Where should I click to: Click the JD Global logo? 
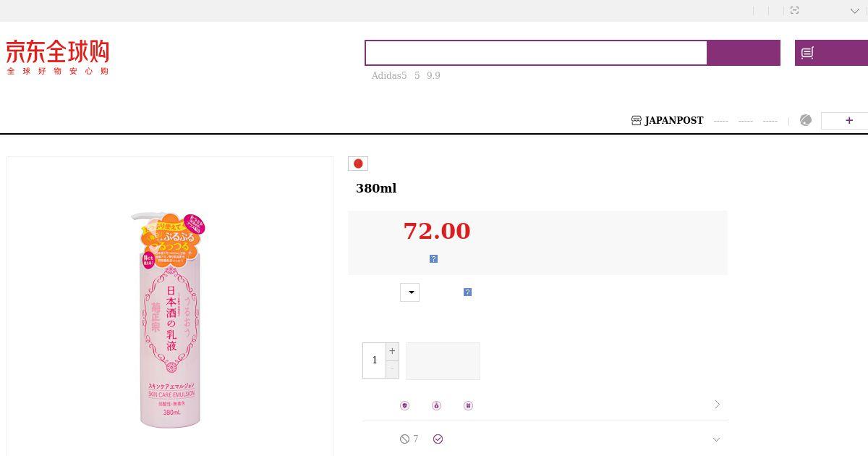click(x=58, y=57)
